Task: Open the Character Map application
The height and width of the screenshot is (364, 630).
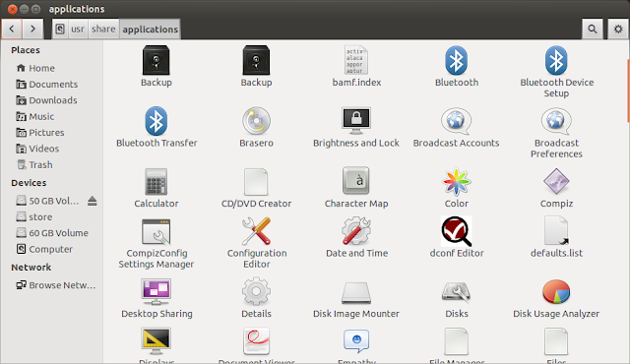Action: pyautogui.click(x=356, y=181)
